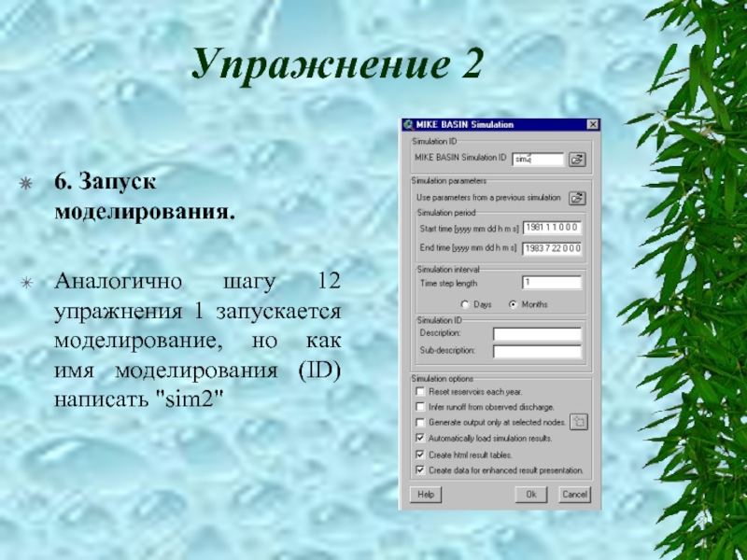The width and height of the screenshot is (747, 560).
Task: Select the Days interval radio button
Action: tap(465, 304)
